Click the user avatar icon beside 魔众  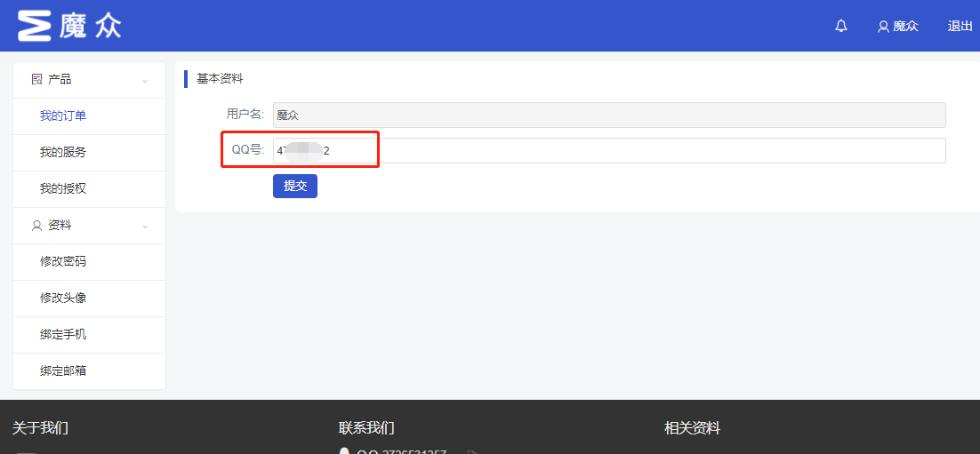point(883,27)
